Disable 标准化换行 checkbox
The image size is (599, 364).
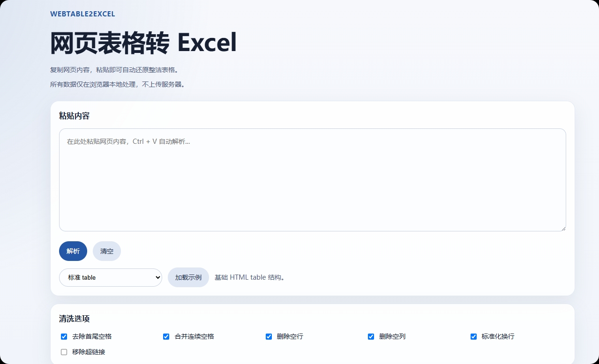point(473,336)
